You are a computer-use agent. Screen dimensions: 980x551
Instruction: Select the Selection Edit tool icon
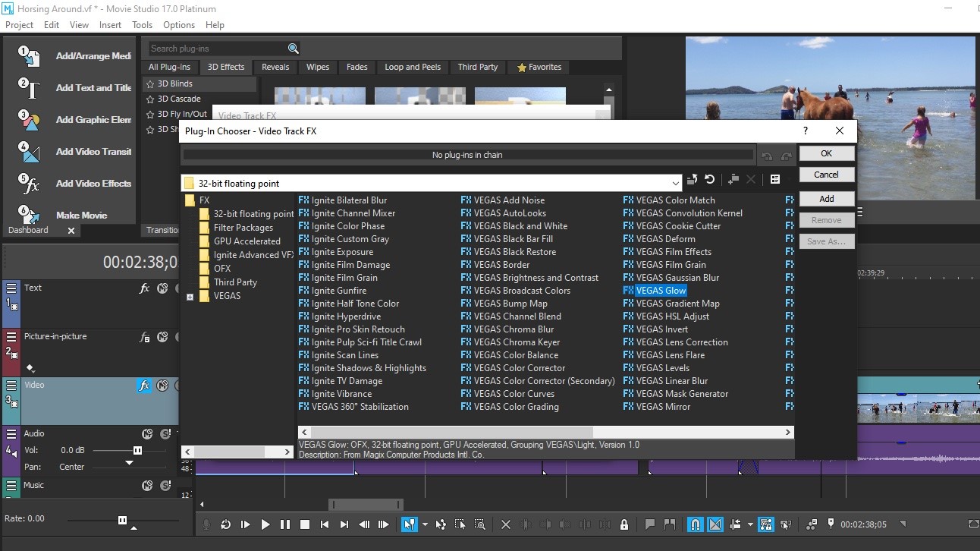click(x=460, y=524)
